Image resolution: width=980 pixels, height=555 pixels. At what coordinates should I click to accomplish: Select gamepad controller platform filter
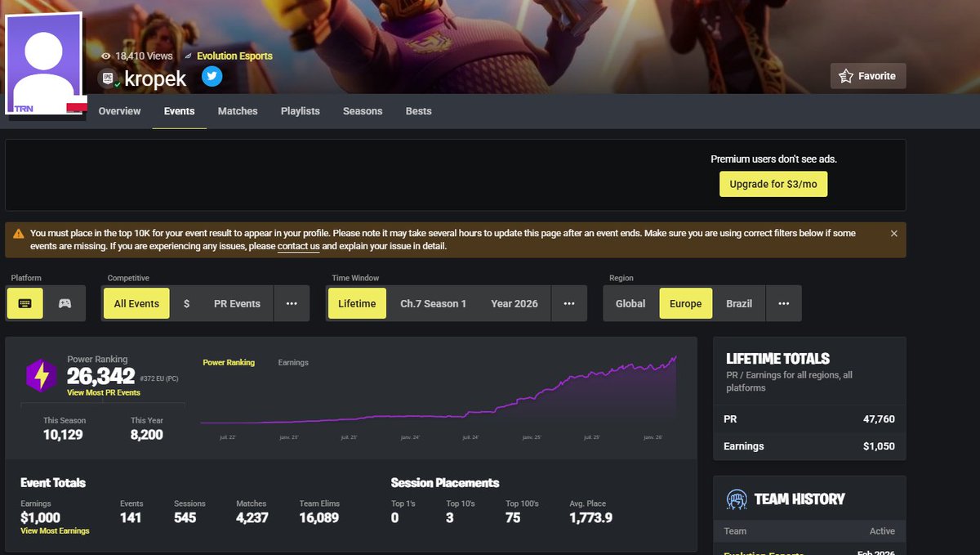coord(65,303)
